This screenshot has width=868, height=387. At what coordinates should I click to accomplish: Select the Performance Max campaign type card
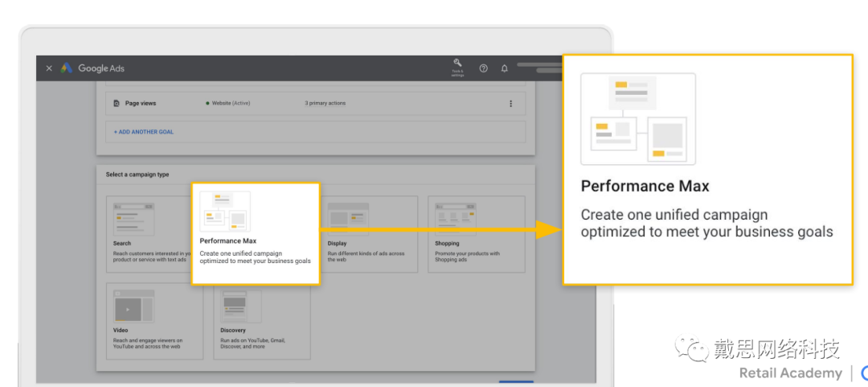coord(256,233)
